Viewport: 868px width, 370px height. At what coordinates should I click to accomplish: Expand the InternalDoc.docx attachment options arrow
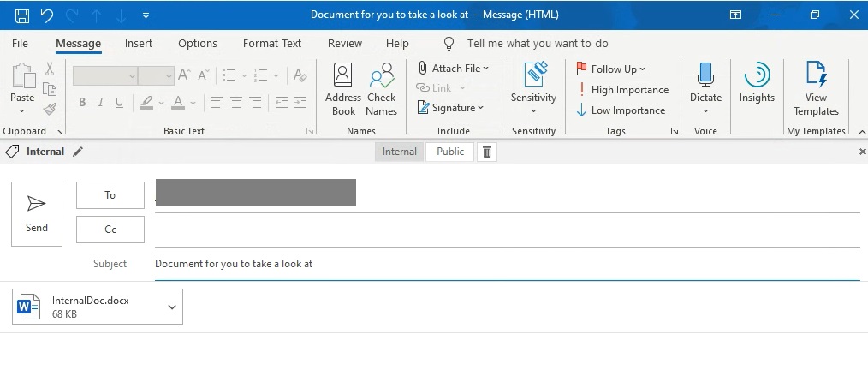pyautogui.click(x=172, y=307)
